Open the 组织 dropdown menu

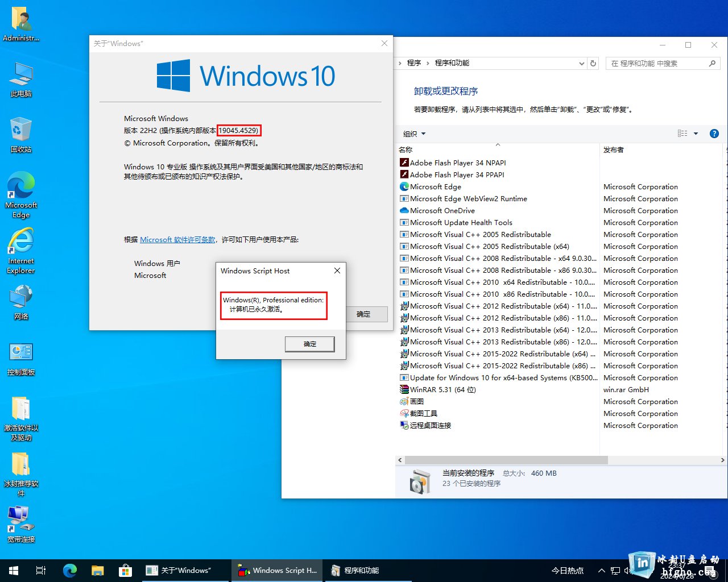pos(414,134)
